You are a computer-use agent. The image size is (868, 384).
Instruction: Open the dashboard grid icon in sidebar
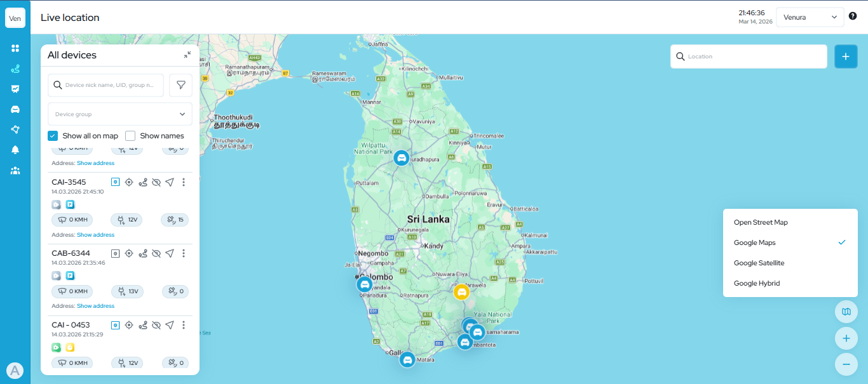point(15,48)
